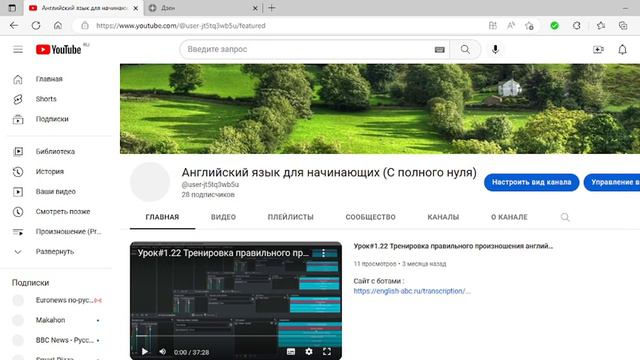The height and width of the screenshot is (360, 640).
Task: Open СООБЩЕСТВО channel tab
Action: 371,217
